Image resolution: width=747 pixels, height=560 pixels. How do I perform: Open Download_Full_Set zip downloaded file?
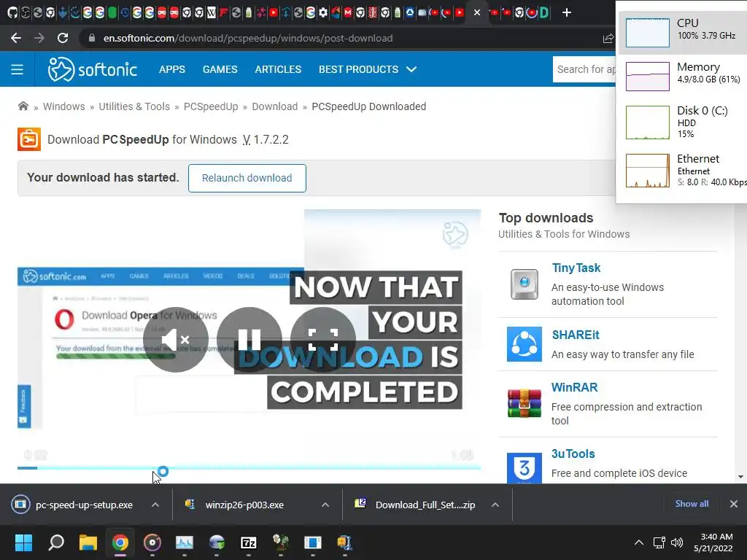(415, 505)
